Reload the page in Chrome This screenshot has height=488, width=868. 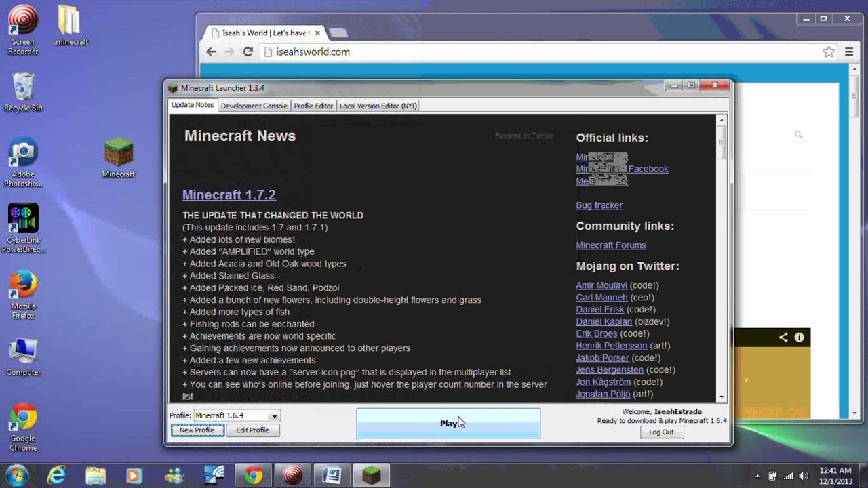(248, 52)
